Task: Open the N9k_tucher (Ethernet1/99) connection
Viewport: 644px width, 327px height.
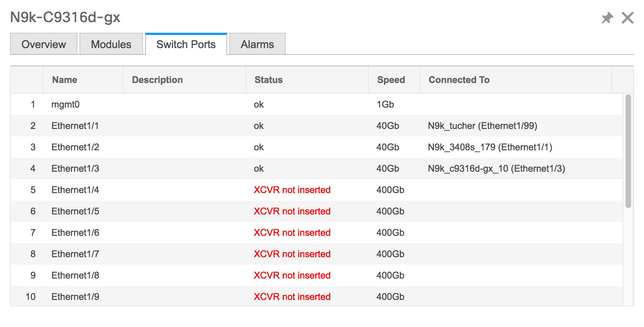Action: [482, 126]
